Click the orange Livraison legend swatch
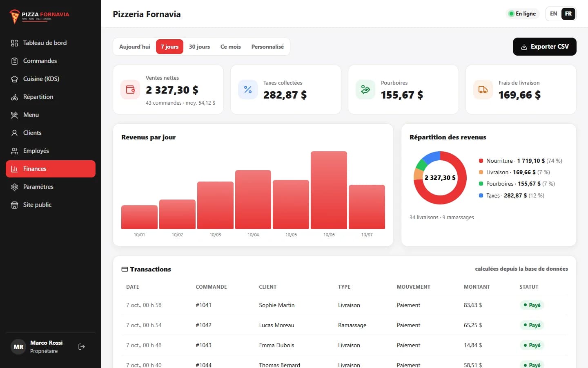The width and height of the screenshot is (588, 368). click(481, 172)
